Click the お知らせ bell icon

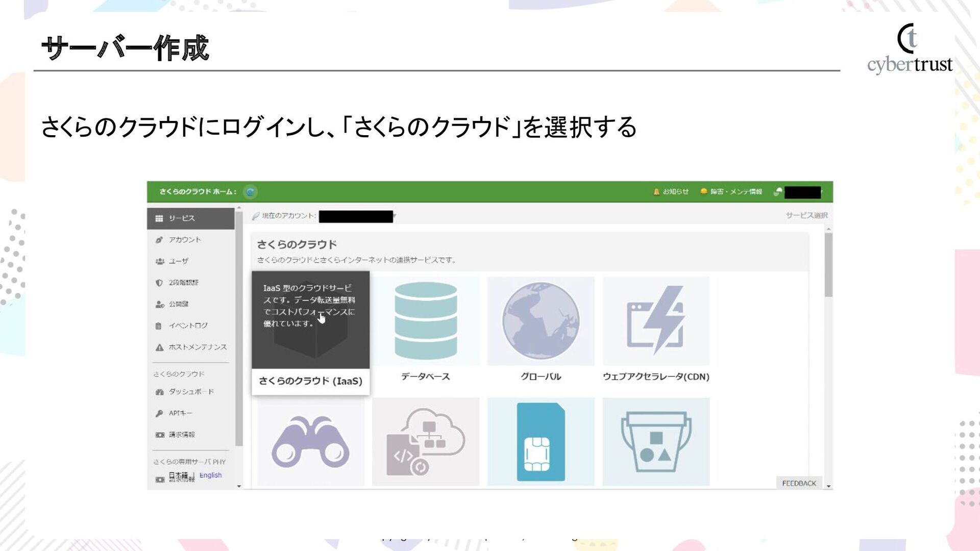656,192
